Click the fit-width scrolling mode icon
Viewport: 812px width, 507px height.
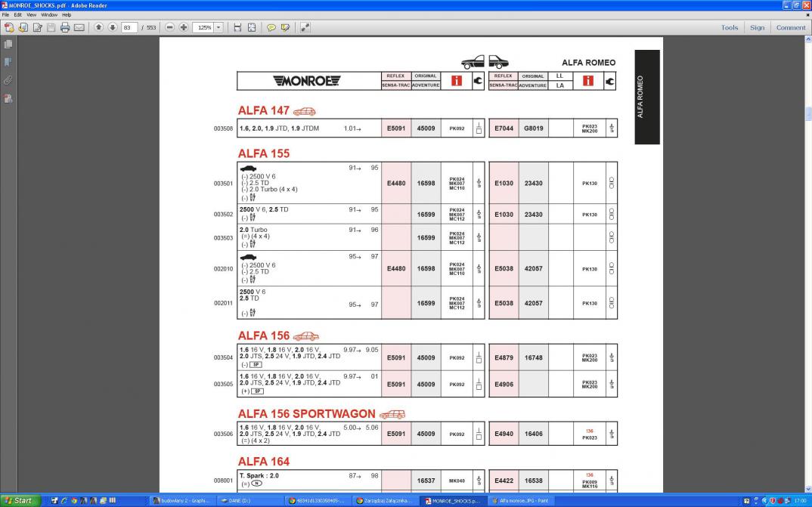[237, 27]
